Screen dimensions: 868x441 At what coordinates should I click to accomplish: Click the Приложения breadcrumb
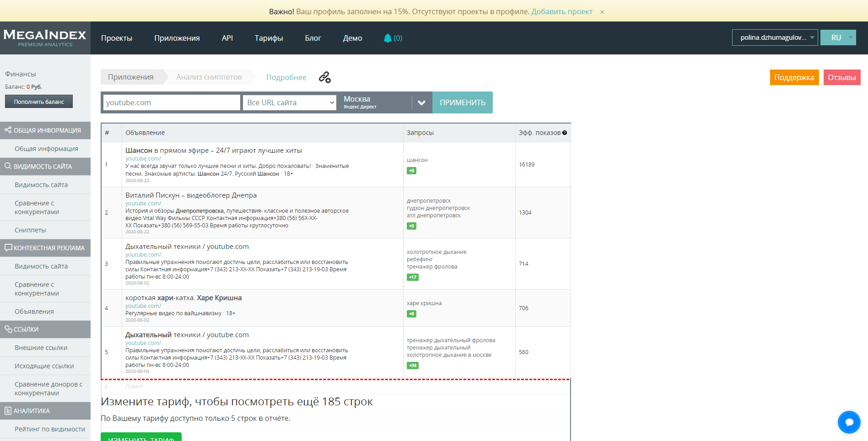coord(131,77)
